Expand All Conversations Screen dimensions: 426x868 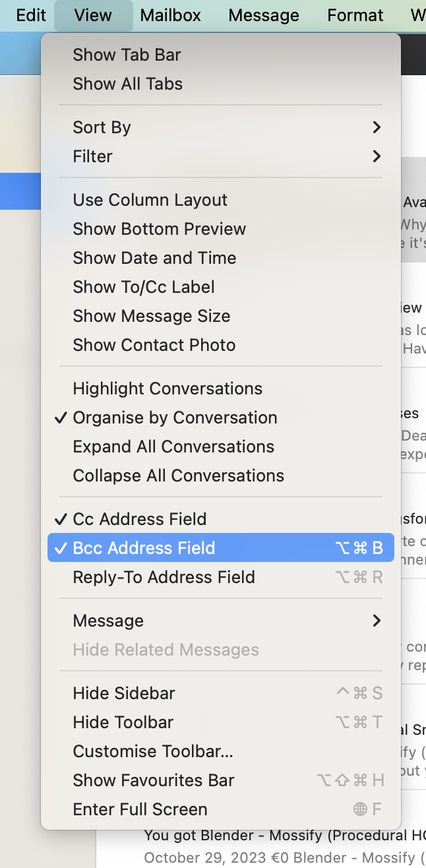click(x=173, y=447)
